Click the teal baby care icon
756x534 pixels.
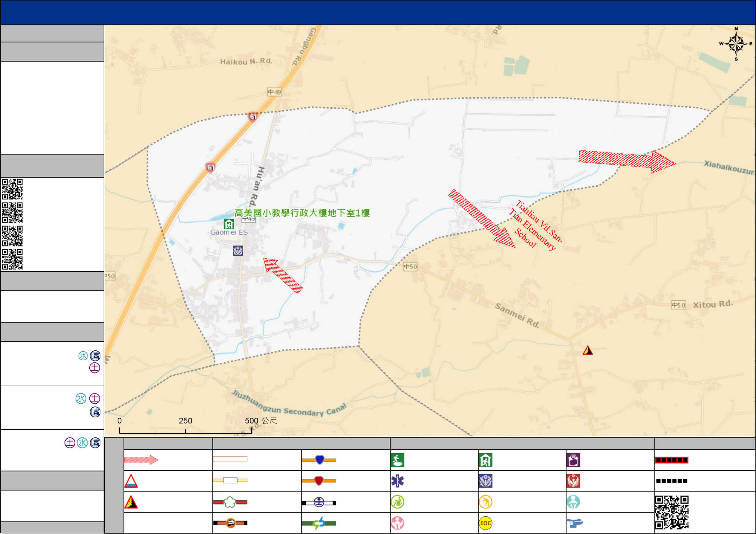pos(573,502)
